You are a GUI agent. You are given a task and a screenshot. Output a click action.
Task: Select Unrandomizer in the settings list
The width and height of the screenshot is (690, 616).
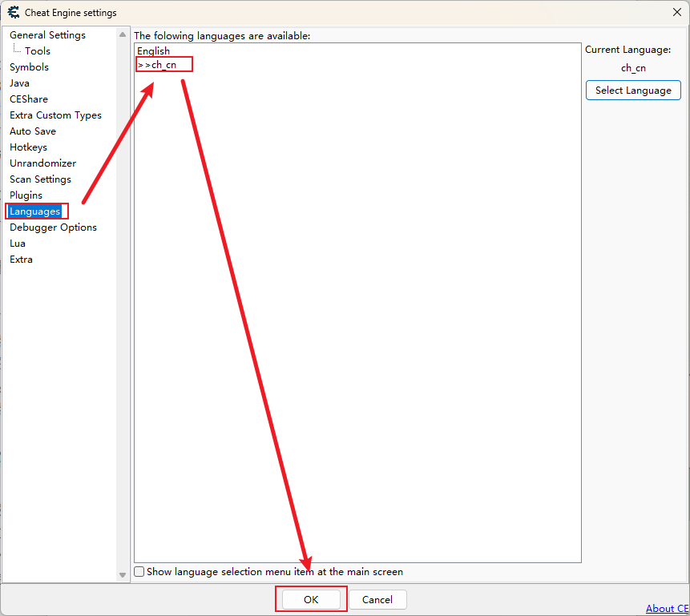pyautogui.click(x=42, y=163)
